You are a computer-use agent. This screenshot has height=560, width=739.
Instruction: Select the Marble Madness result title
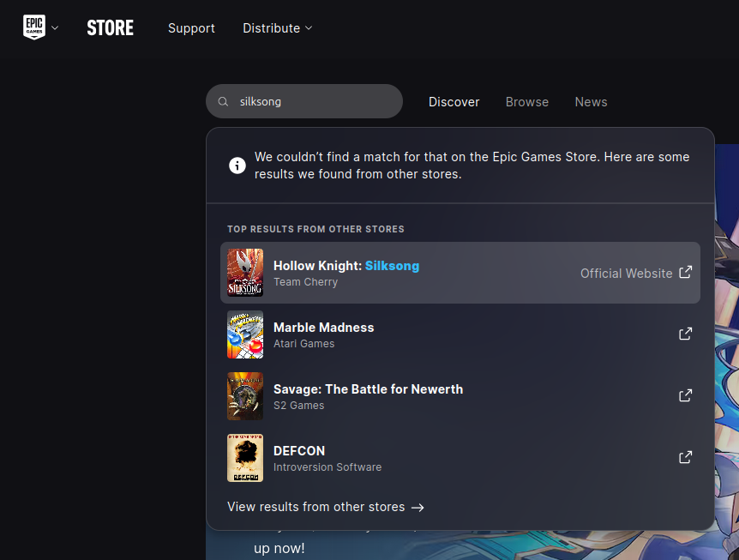(324, 328)
